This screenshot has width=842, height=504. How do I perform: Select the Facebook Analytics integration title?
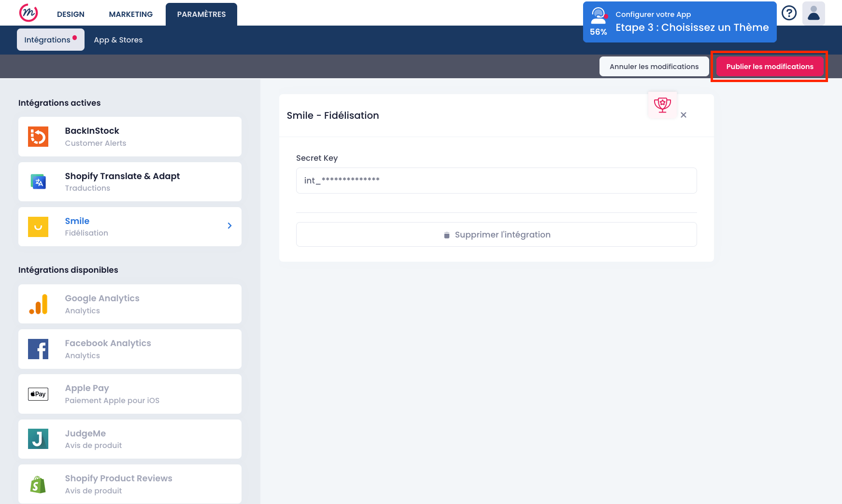coord(108,343)
